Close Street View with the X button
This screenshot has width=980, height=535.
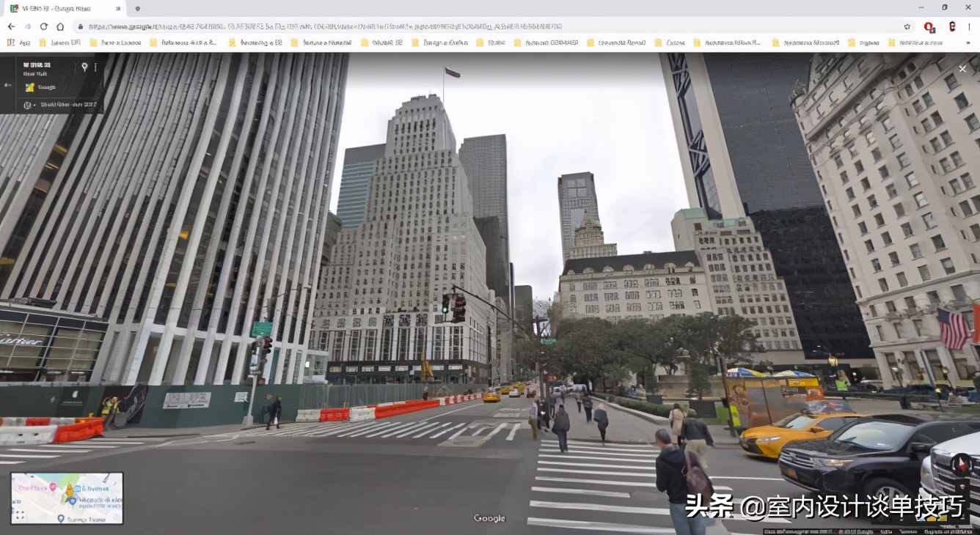pos(962,69)
